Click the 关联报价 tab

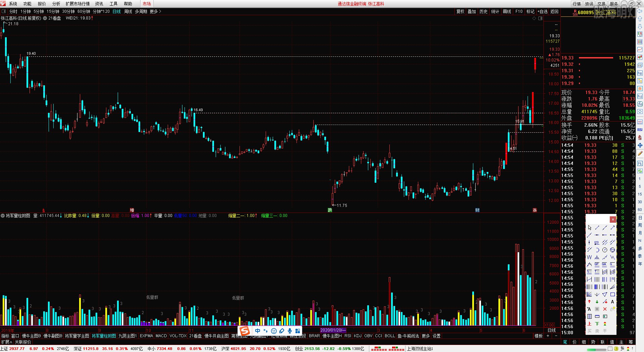pyautogui.click(x=23, y=342)
